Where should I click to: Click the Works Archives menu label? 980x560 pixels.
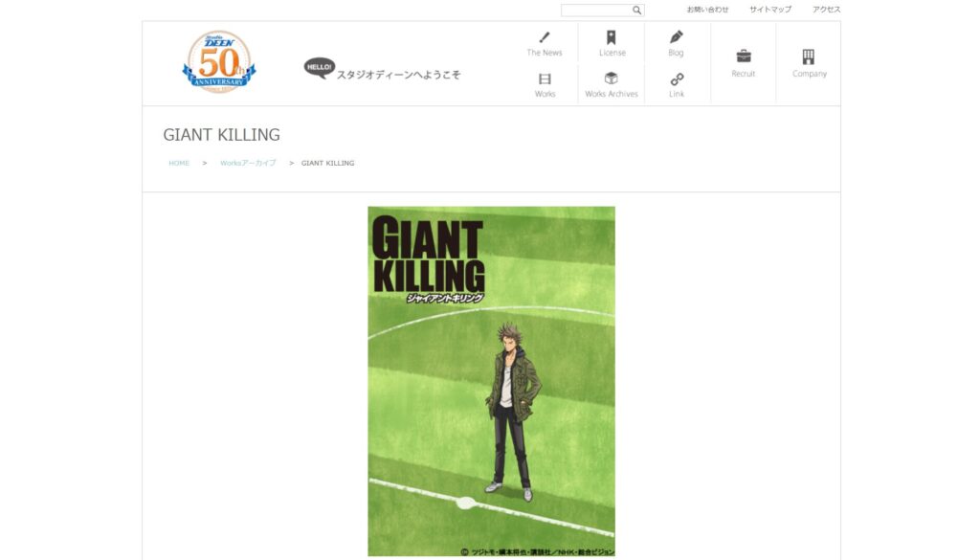[612, 94]
